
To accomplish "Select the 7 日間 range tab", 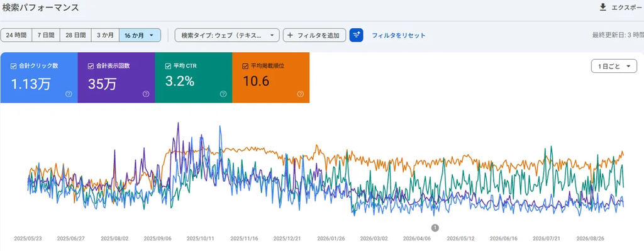I will click(x=46, y=35).
